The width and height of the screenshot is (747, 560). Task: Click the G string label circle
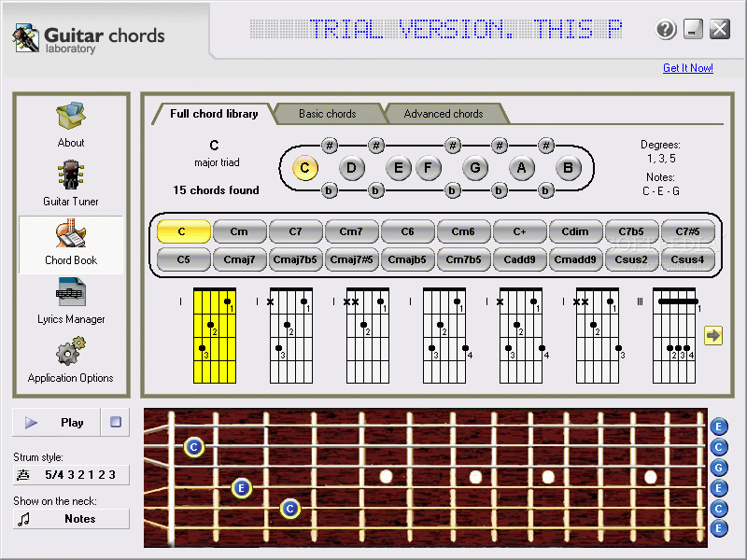pyautogui.click(x=719, y=468)
